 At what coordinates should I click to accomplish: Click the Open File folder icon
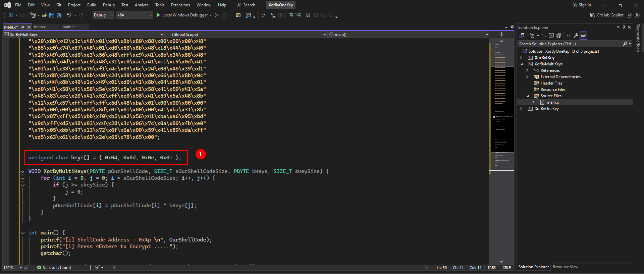pos(44,15)
